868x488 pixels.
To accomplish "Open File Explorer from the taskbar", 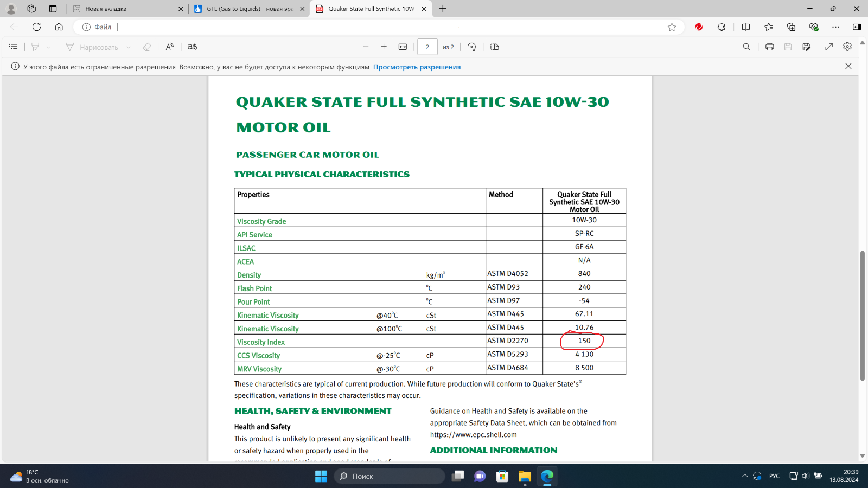I will pyautogui.click(x=525, y=476).
